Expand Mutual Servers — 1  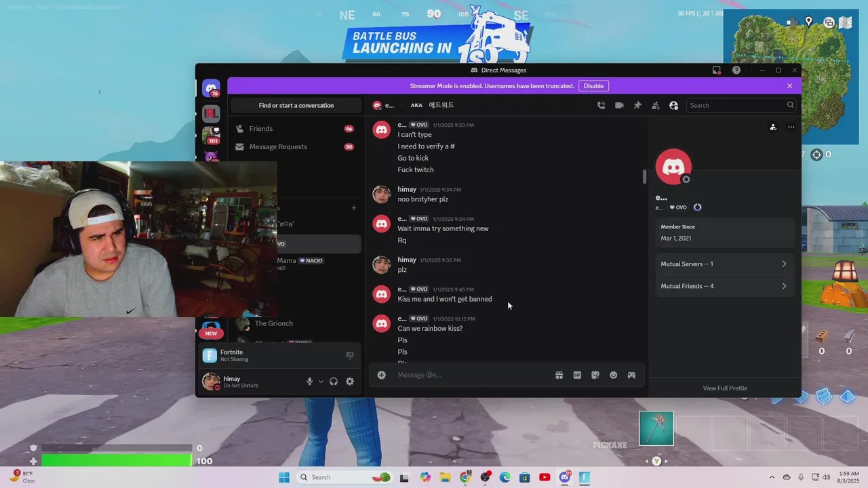pos(724,264)
